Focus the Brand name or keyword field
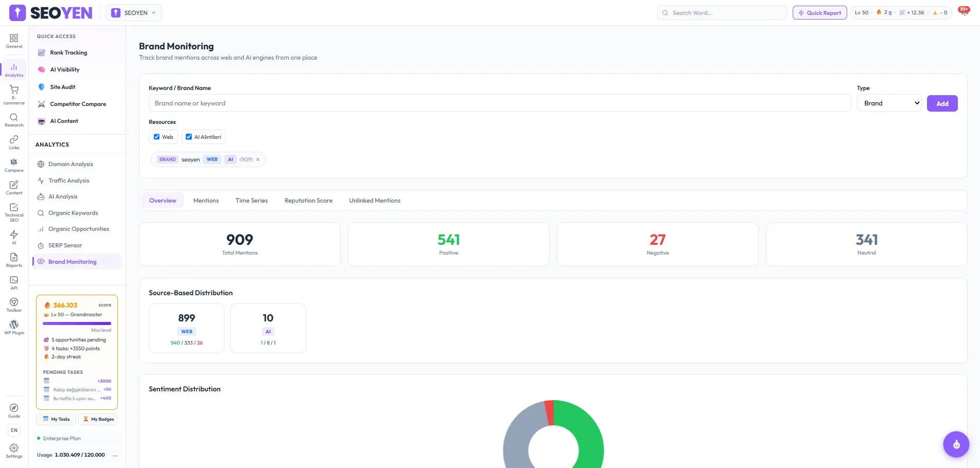This screenshot has width=980, height=468. (500, 103)
